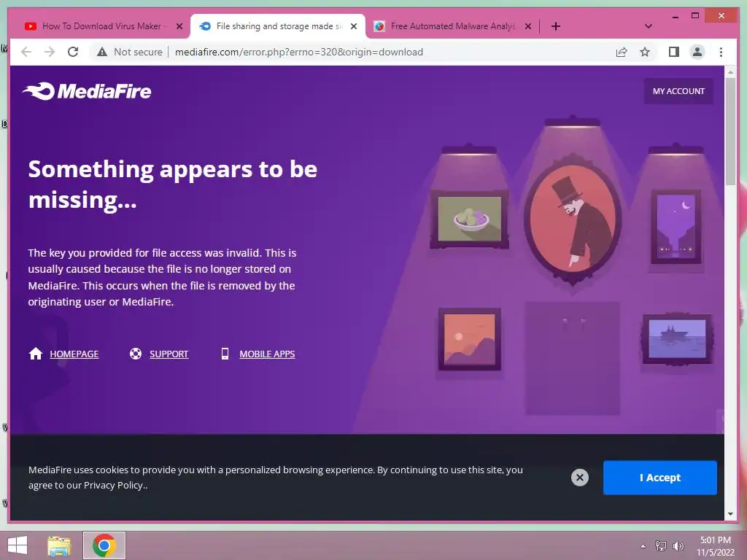This screenshot has width=747, height=560.
Task: Click the ship at sea painting
Action: [x=677, y=338]
